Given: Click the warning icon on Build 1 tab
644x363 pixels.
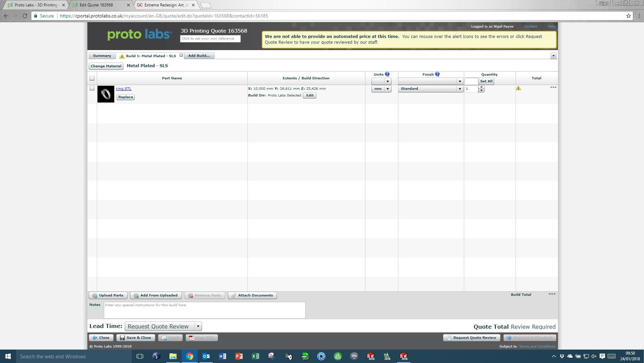Looking at the screenshot, I should pyautogui.click(x=122, y=56).
